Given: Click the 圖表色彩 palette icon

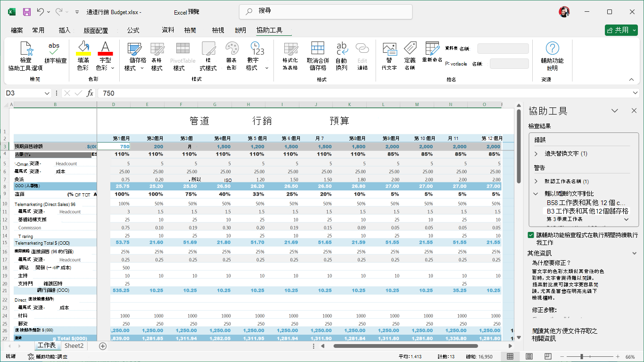Looking at the screenshot, I should [x=231, y=49].
